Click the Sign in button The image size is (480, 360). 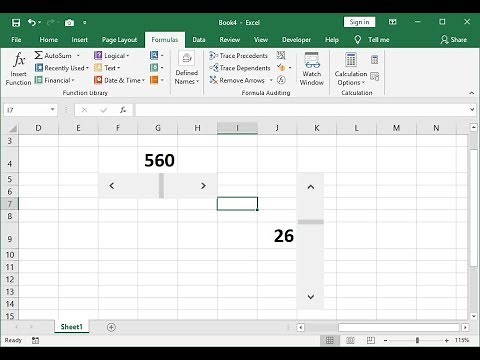pyautogui.click(x=359, y=22)
